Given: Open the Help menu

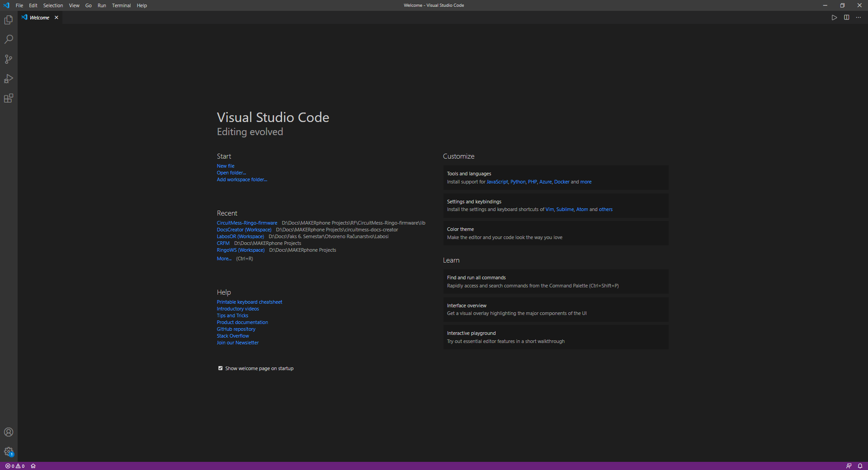Looking at the screenshot, I should click(x=142, y=5).
